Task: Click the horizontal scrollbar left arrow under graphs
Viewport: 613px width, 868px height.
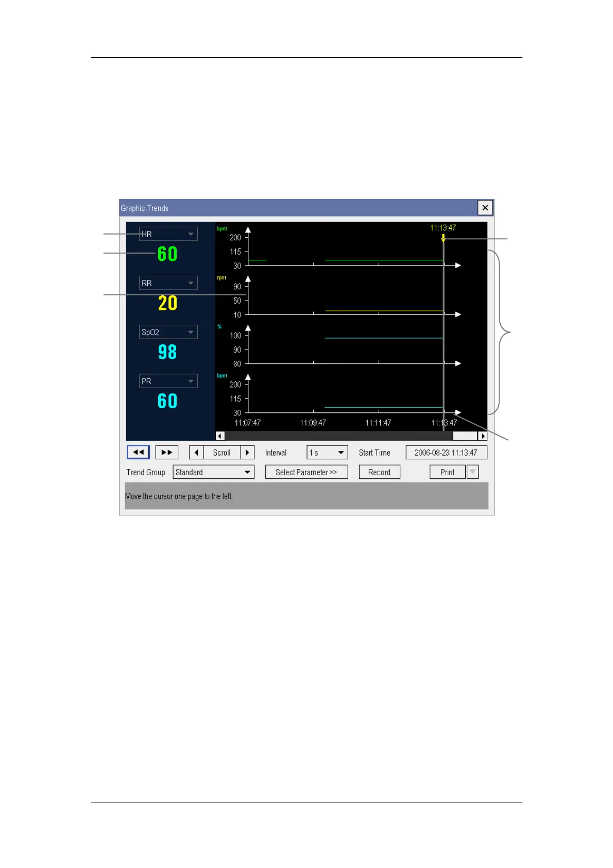Action: [220, 436]
